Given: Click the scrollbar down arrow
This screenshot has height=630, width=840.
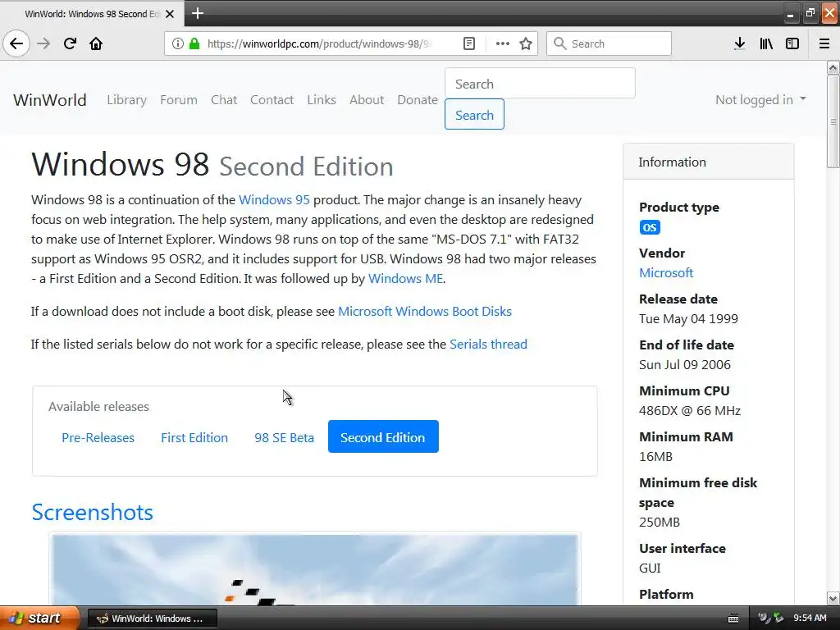Looking at the screenshot, I should pyautogui.click(x=833, y=598).
